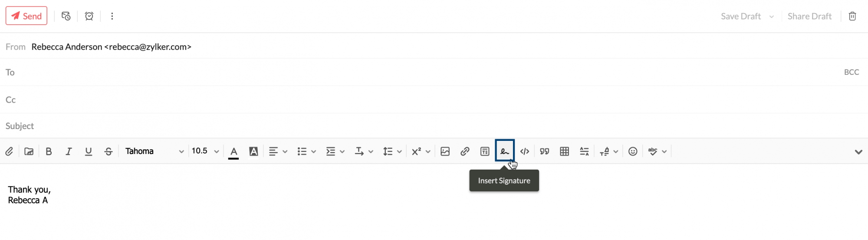868x240 pixels.
Task: Click the Insert Signature icon
Action: pos(504,151)
